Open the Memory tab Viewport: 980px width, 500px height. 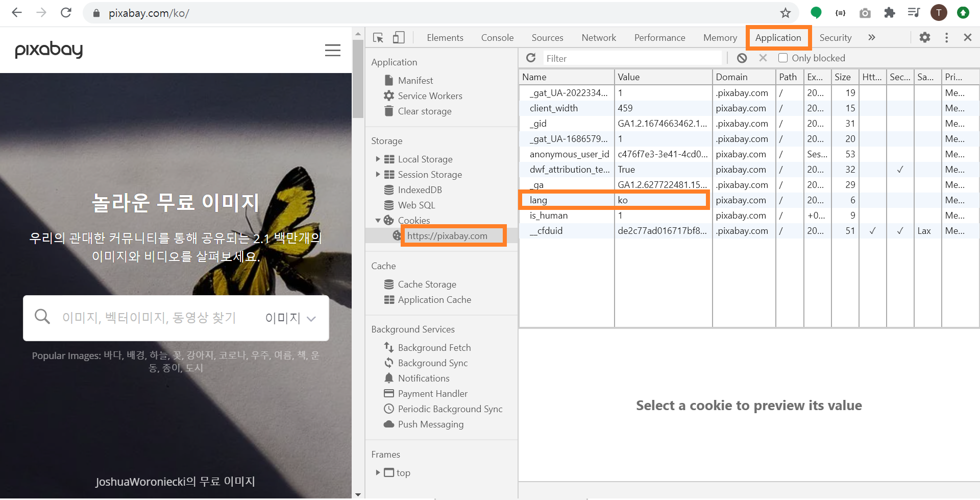coord(720,38)
